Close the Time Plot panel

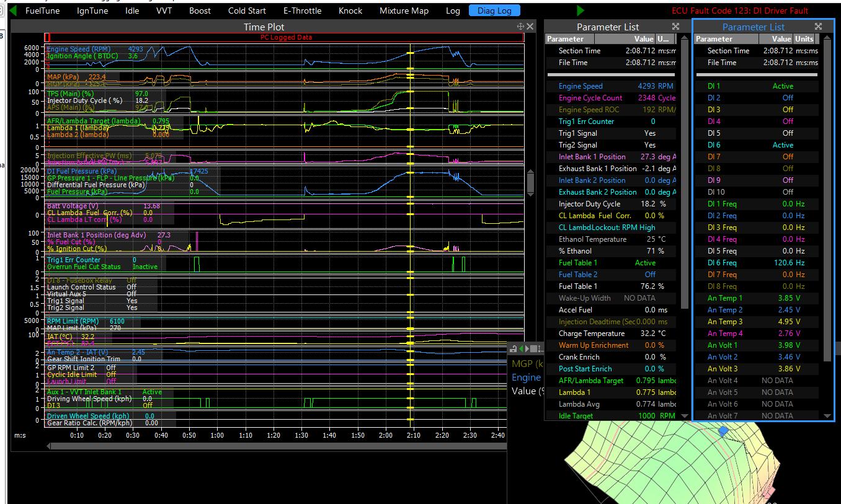coord(530,27)
